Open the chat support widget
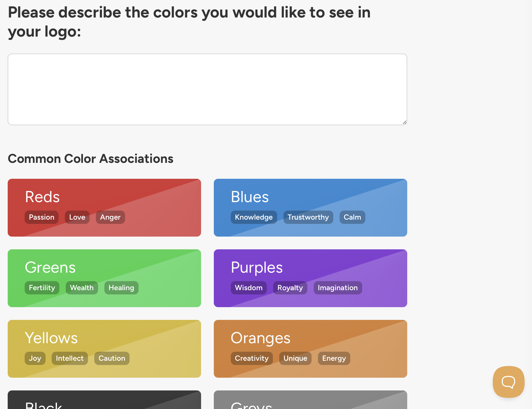Screen dimensions: 532x409 pos(508,382)
